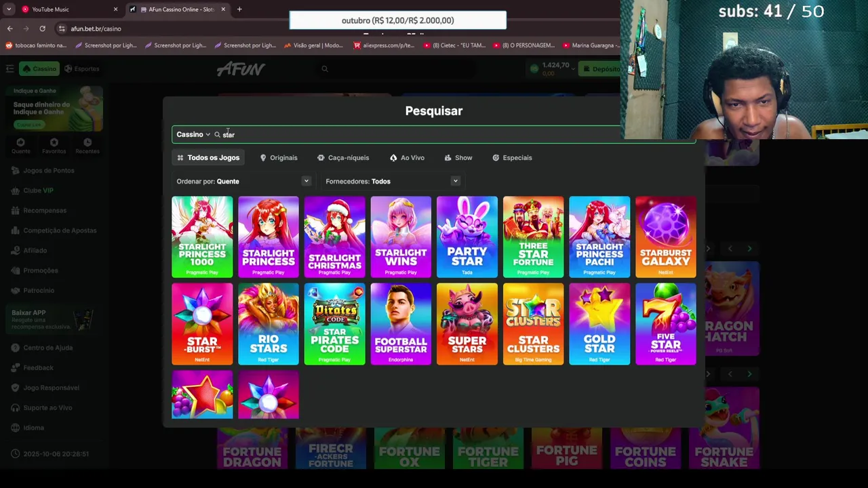
Task: Open the Ordenar por Quente dropdown
Action: click(x=243, y=181)
